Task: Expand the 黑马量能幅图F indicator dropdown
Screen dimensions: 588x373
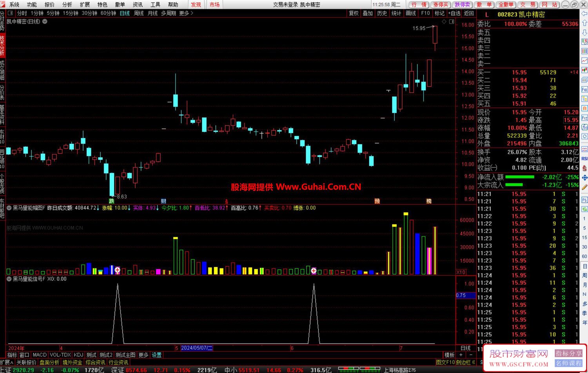Action: click(x=9, y=208)
